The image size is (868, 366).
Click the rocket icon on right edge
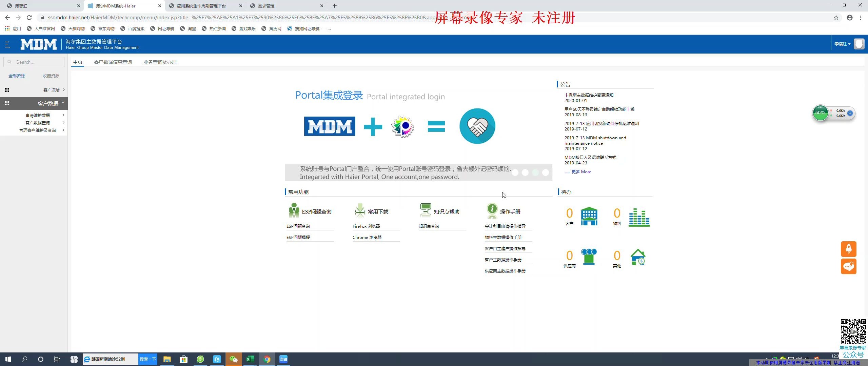(848, 249)
